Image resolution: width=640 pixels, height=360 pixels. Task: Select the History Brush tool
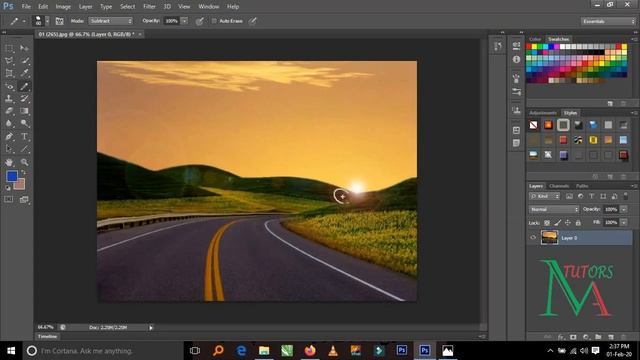24,98
